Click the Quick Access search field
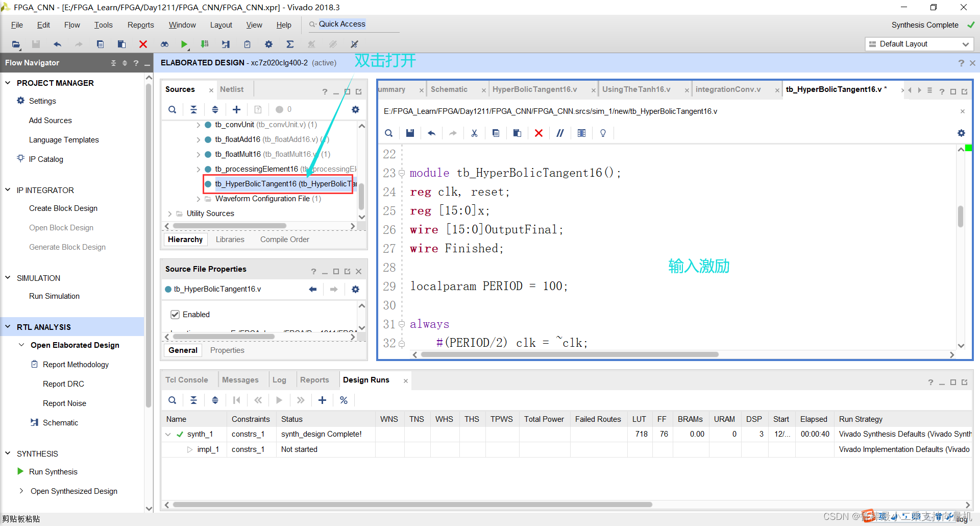This screenshot has height=526, width=980. tap(357, 24)
